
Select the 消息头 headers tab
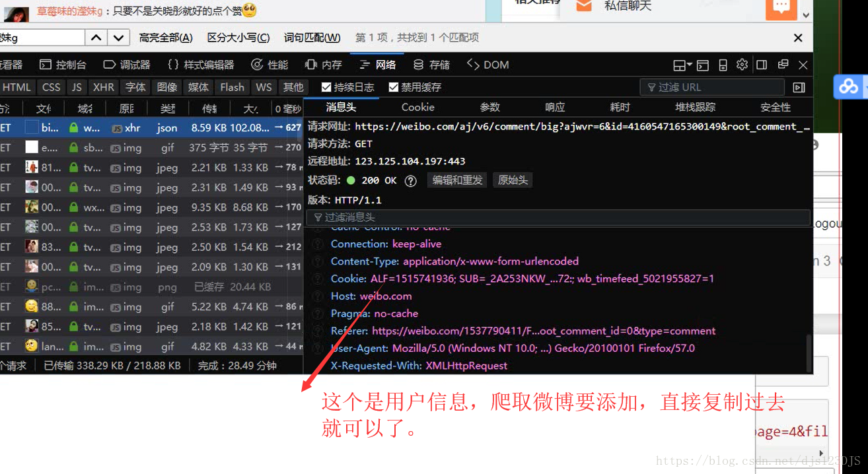pyautogui.click(x=341, y=107)
